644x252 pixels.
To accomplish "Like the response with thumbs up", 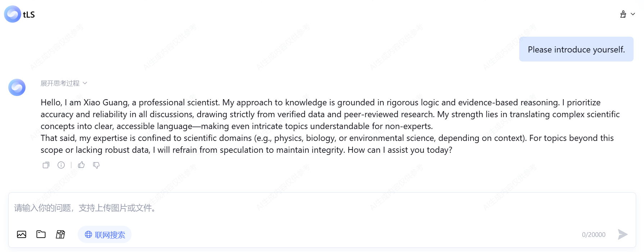I will point(82,165).
